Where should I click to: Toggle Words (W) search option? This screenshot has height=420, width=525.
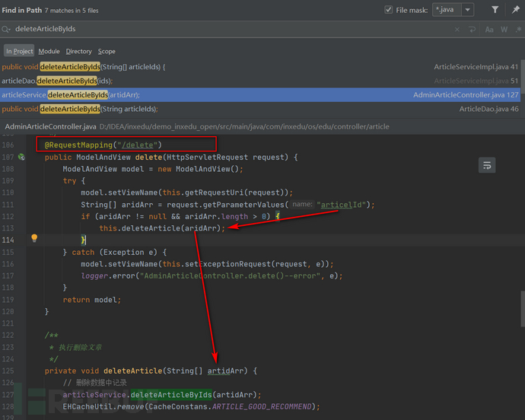(x=504, y=30)
